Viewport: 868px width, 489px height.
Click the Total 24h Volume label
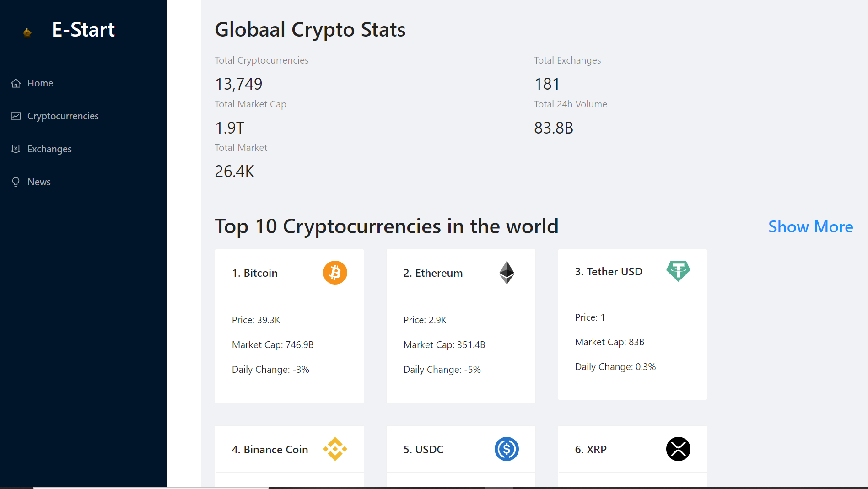571,104
